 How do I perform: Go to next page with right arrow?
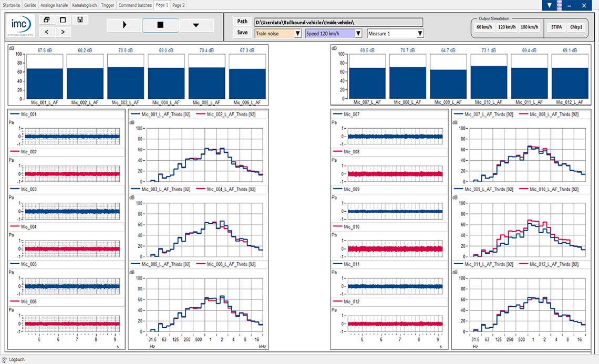63,32
